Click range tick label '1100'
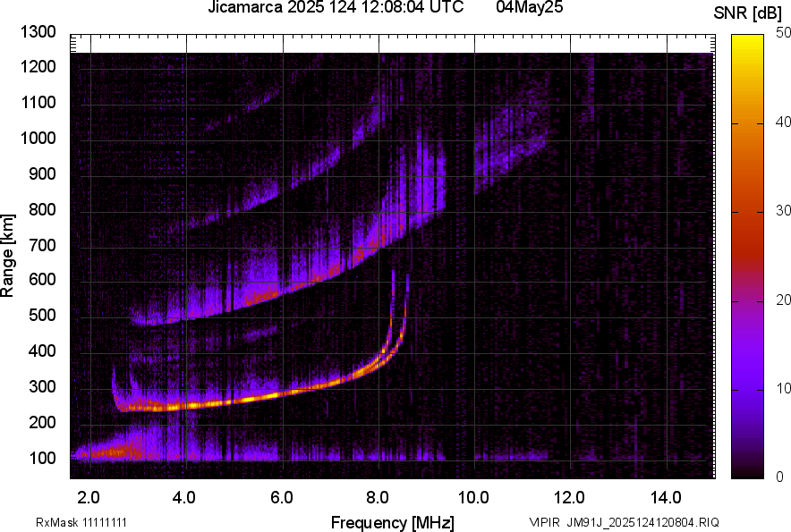The image size is (791, 532). click(x=38, y=103)
